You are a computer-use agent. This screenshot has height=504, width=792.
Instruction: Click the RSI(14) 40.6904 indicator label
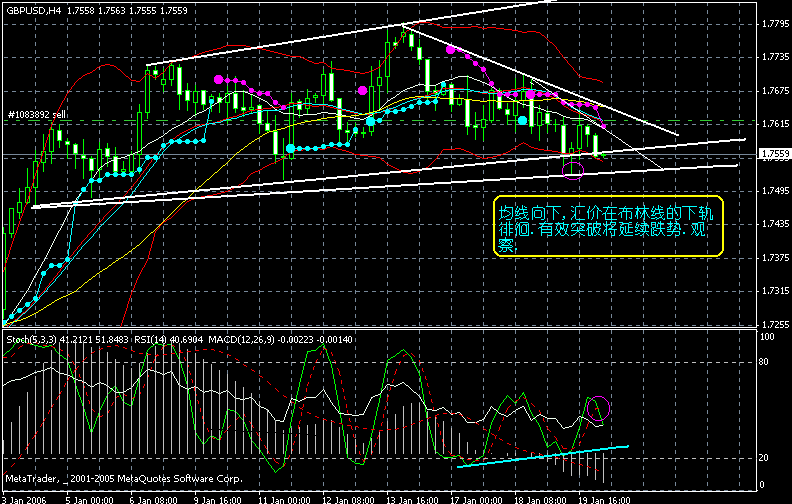(168, 340)
